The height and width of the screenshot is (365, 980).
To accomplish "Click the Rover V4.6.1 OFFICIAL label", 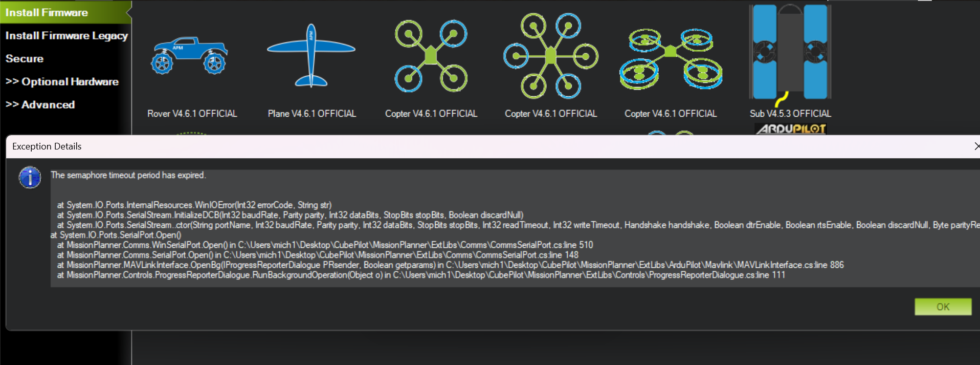I will (192, 114).
